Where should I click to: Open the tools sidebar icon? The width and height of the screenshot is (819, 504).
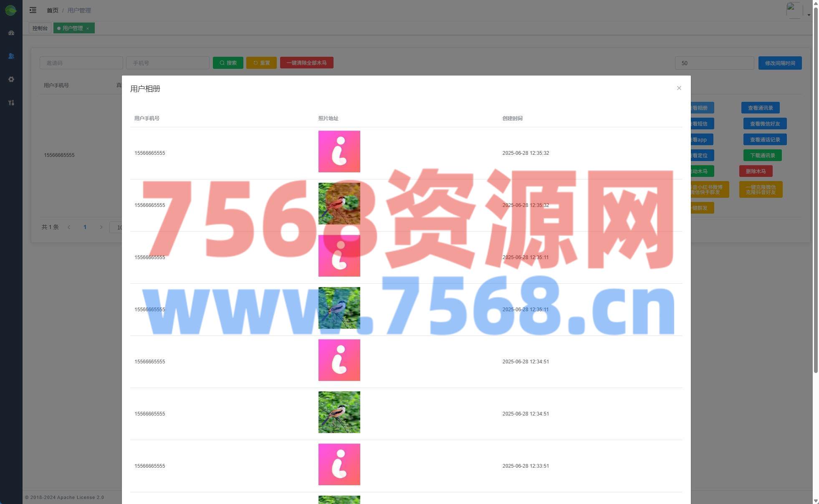(11, 103)
